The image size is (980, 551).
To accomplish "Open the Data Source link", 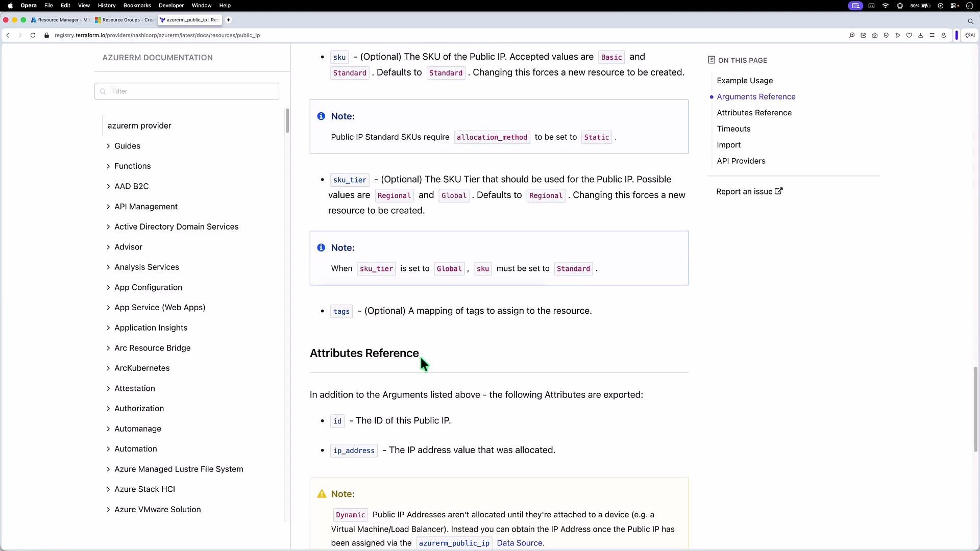I will point(520,543).
